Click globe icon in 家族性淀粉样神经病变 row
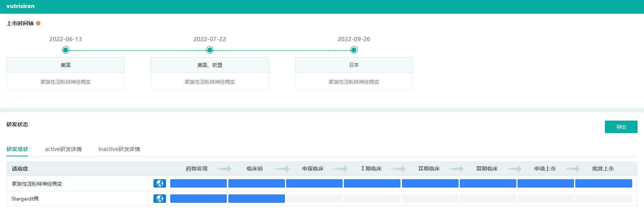Image resolution: width=644 pixels, height=210 pixels. [160, 183]
